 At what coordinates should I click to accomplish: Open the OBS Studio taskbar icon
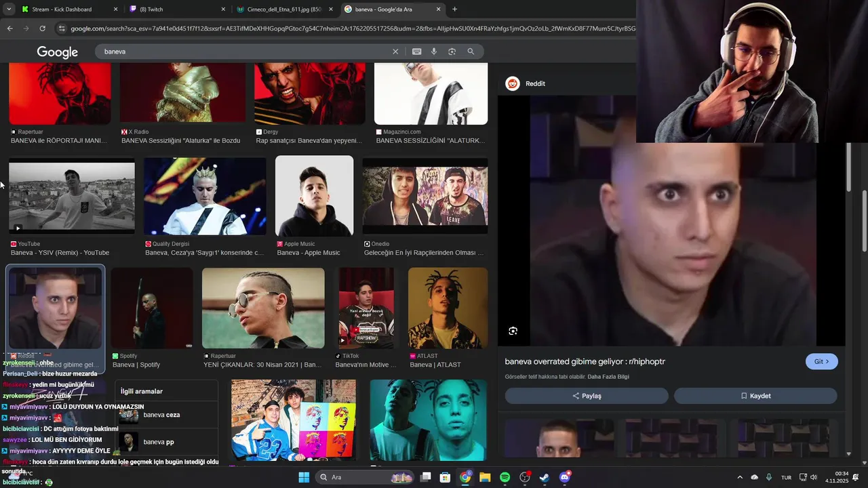pos(525,477)
